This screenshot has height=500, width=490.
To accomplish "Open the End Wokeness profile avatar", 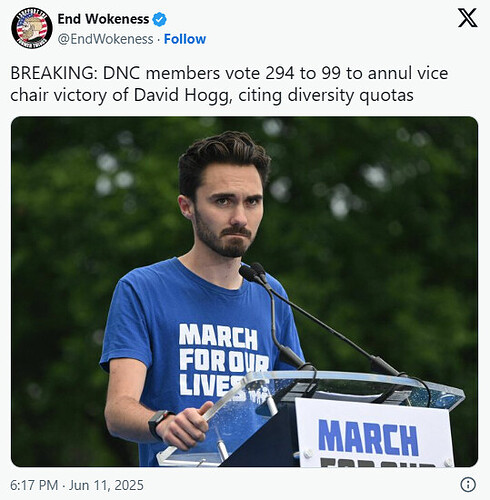I will coord(32,28).
